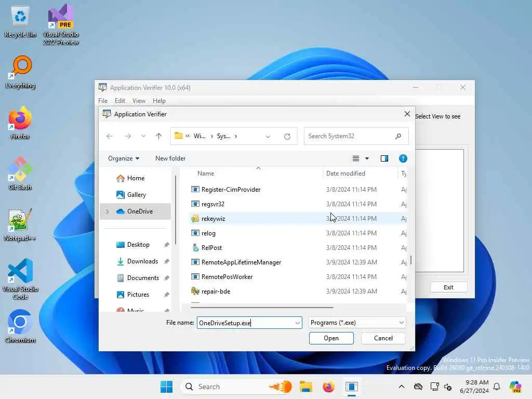
Task: Change view layout icon in dialog
Action: coord(355,158)
